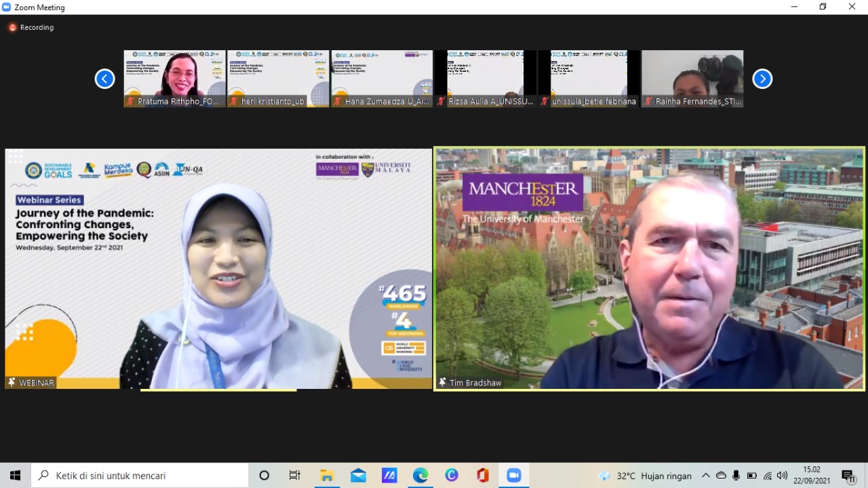
Task: Open the Mail app from taskbar
Action: (358, 476)
